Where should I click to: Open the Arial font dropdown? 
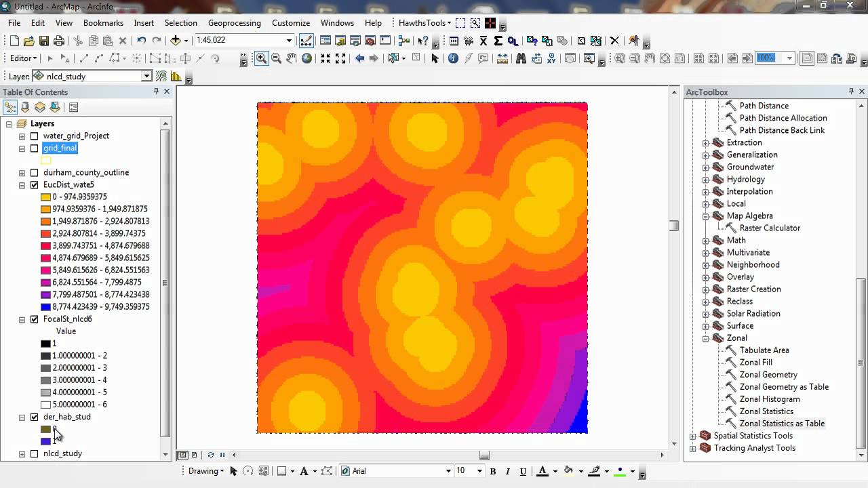pyautogui.click(x=448, y=471)
